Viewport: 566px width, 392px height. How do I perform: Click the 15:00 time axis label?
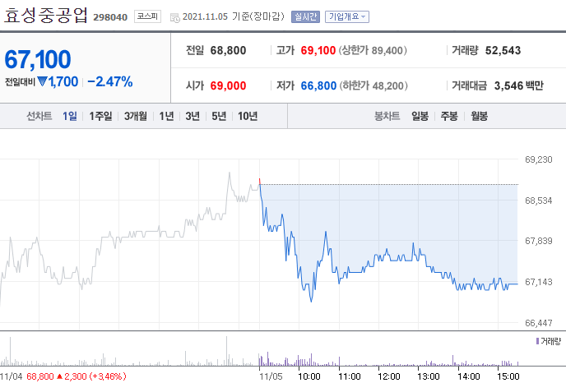(508, 376)
